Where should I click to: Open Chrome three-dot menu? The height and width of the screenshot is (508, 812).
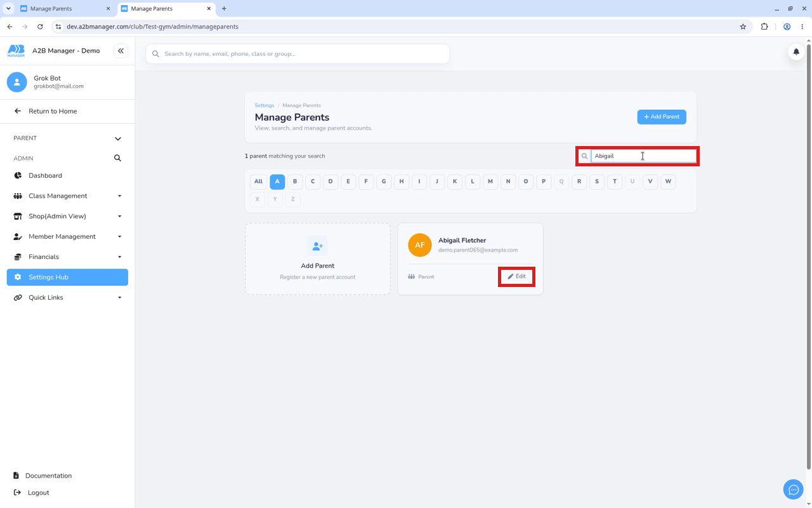click(802, 27)
